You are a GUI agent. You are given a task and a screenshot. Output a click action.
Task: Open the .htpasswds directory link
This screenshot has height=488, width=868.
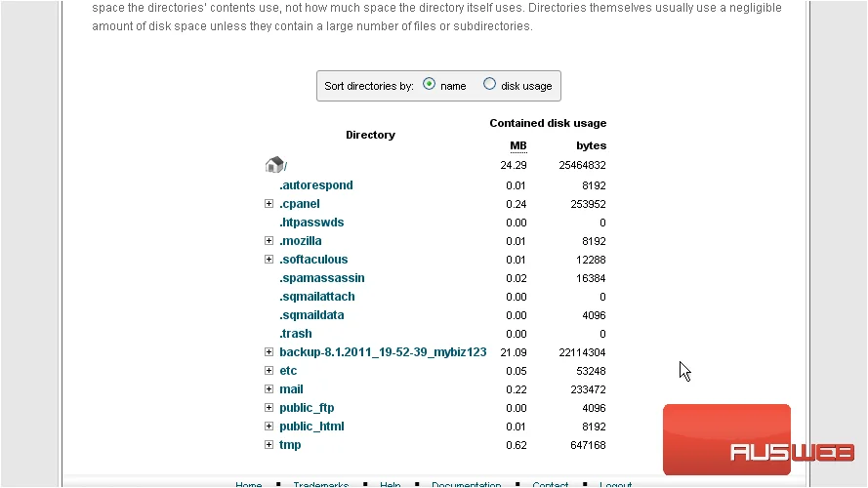[x=311, y=223]
